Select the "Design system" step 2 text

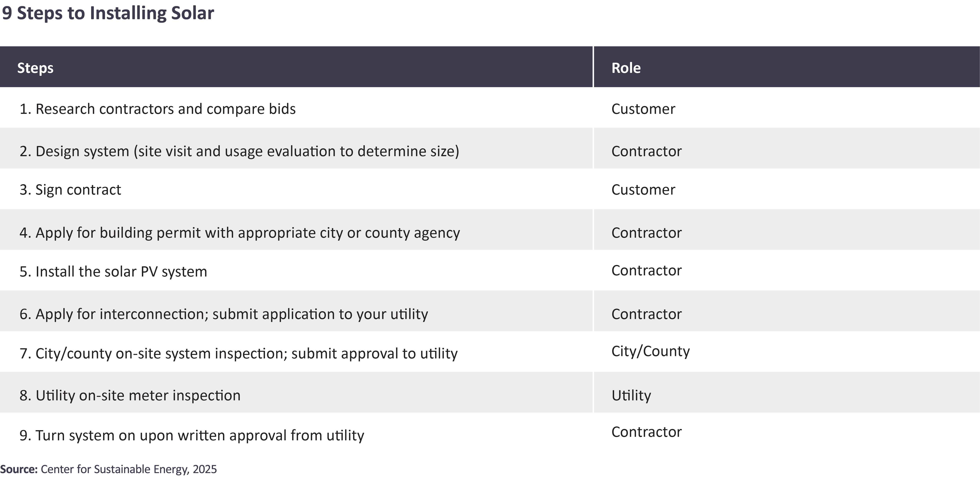239,151
